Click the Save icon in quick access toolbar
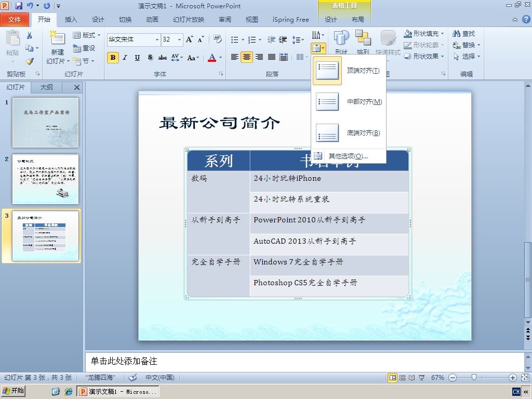This screenshot has width=532, height=399. pyautogui.click(x=19, y=6)
